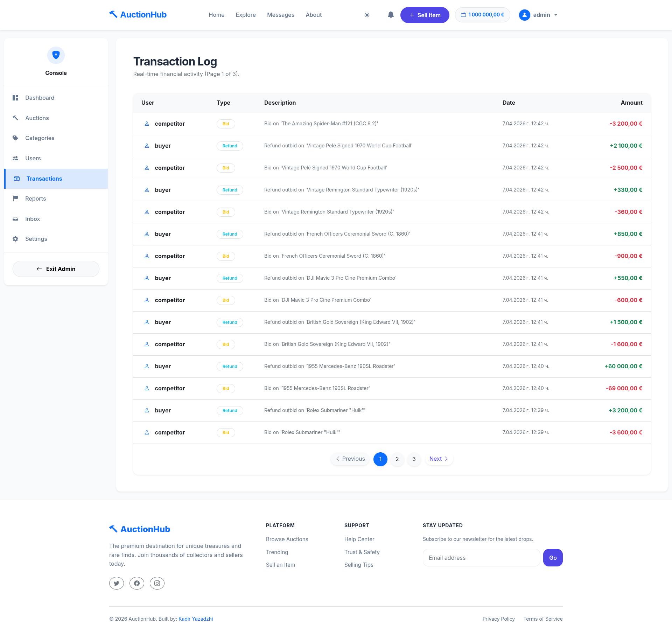
Task: Click the Inbox tray icon in sidebar
Action: pos(15,219)
